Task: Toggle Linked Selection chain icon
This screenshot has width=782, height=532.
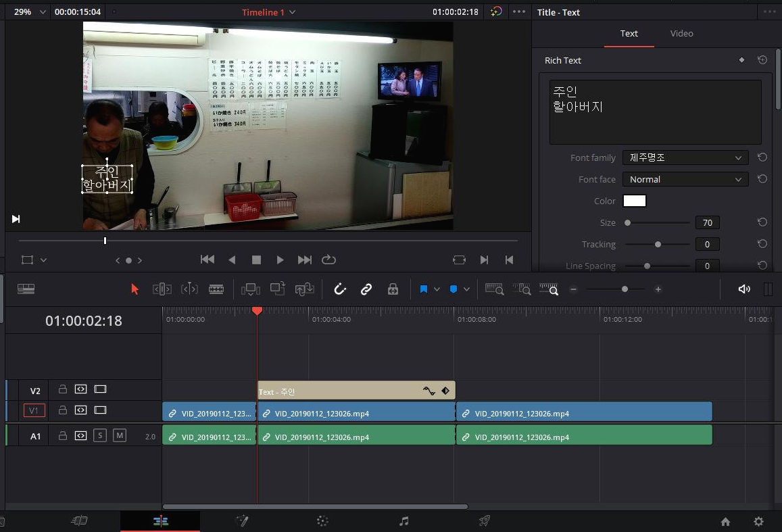Action: [x=366, y=289]
